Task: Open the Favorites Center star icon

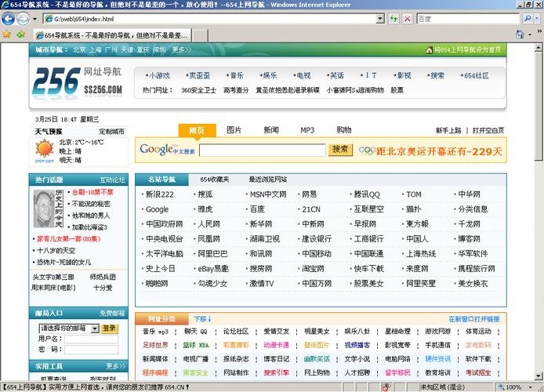Action: click(x=6, y=34)
